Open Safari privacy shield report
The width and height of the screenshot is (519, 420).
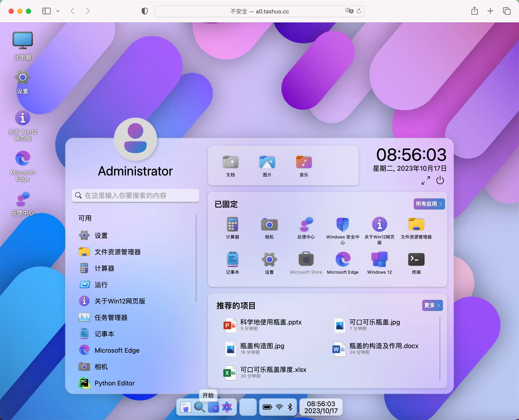pos(145,11)
